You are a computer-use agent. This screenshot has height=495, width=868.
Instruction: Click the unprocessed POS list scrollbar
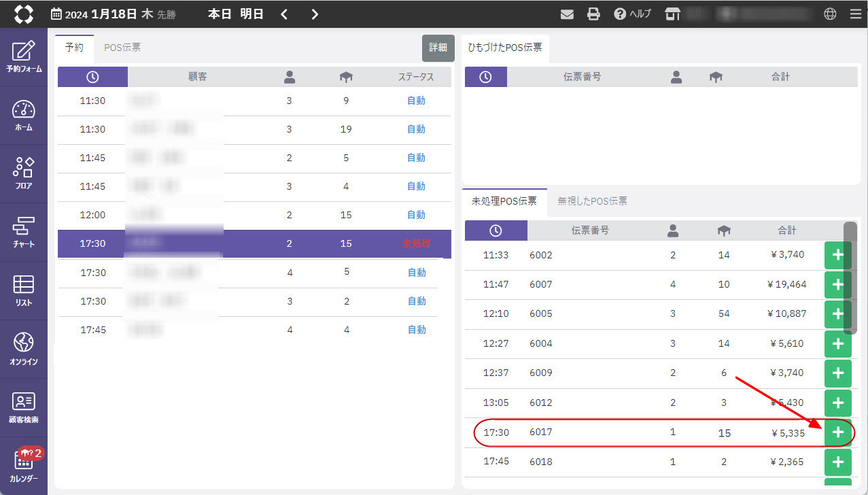[850, 277]
